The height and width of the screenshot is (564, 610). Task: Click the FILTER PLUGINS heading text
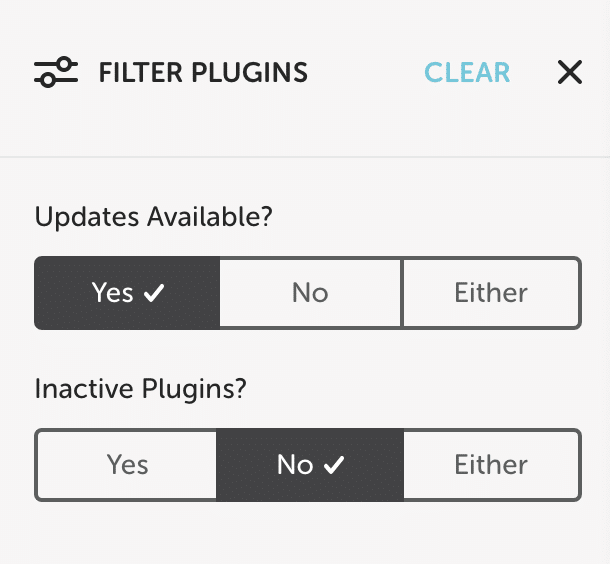203,73
